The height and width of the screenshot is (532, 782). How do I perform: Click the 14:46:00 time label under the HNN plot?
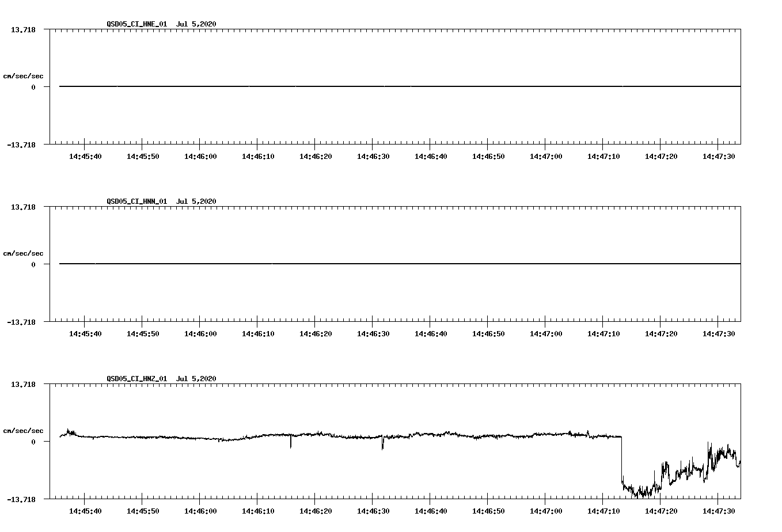pos(200,333)
